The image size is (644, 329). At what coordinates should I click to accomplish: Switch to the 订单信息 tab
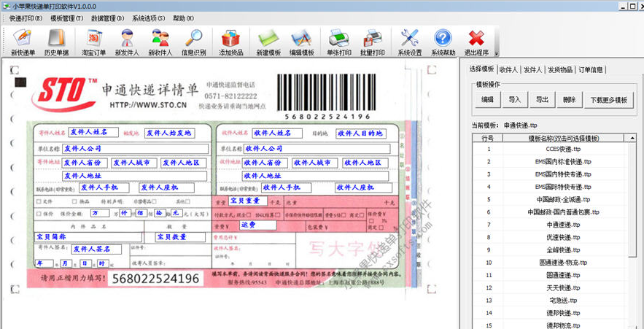[590, 70]
